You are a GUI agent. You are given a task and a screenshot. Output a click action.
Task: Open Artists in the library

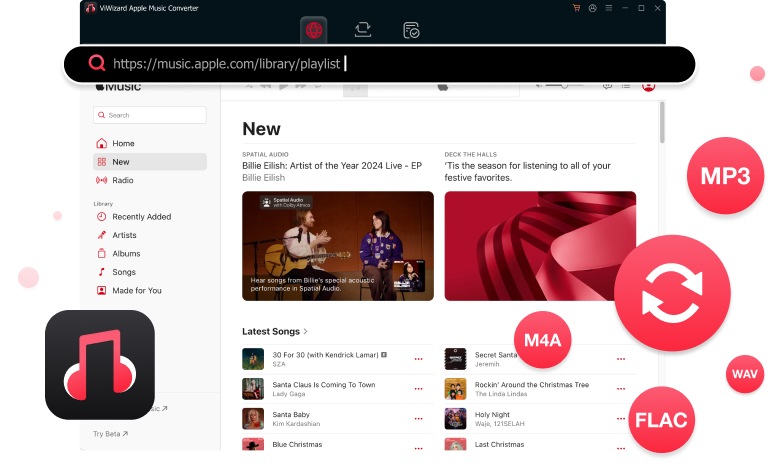pos(150,235)
